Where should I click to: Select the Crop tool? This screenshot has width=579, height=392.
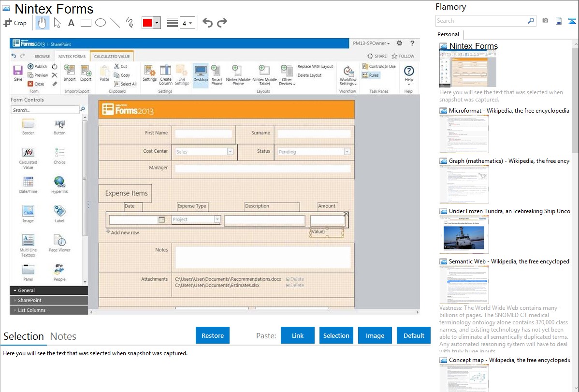tap(15, 23)
